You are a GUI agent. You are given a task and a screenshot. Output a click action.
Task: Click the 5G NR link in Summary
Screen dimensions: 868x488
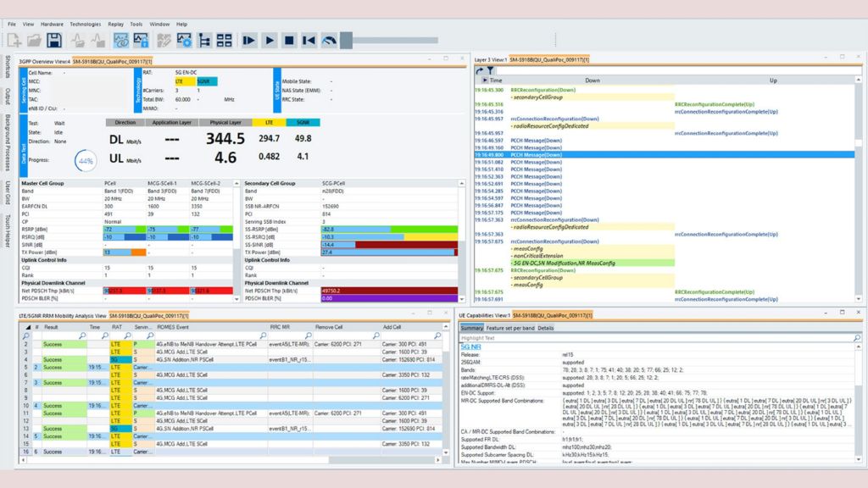pos(470,347)
